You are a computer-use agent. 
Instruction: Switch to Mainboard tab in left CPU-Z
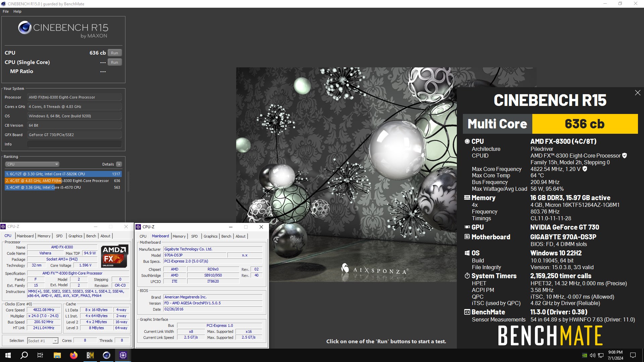pos(25,236)
